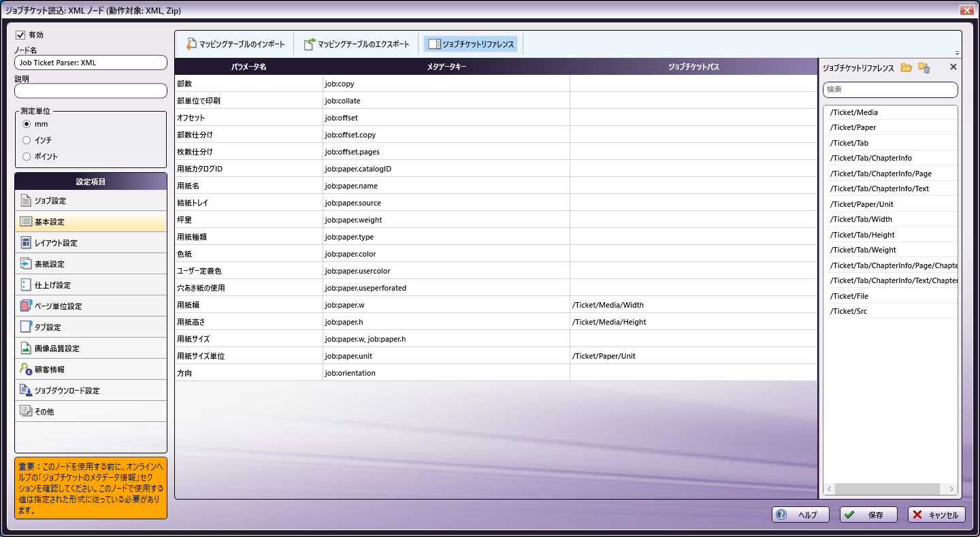Image resolution: width=980 pixels, height=537 pixels.
Task: Open toolbar overflow arrow at top right
Action: click(958, 53)
